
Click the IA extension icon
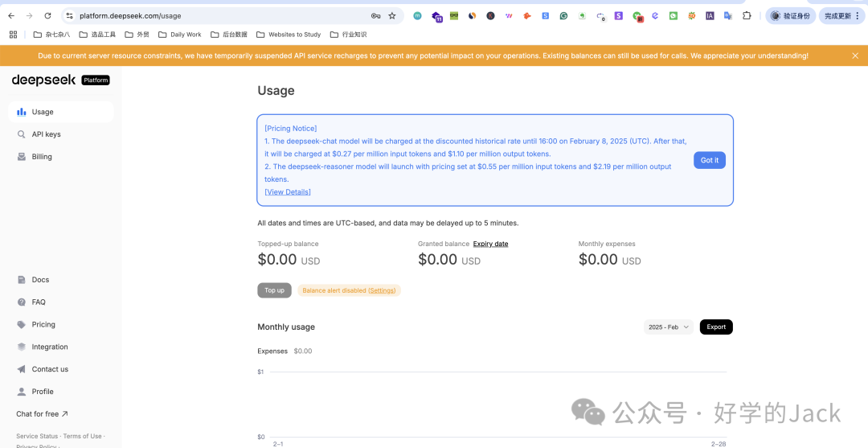(710, 16)
